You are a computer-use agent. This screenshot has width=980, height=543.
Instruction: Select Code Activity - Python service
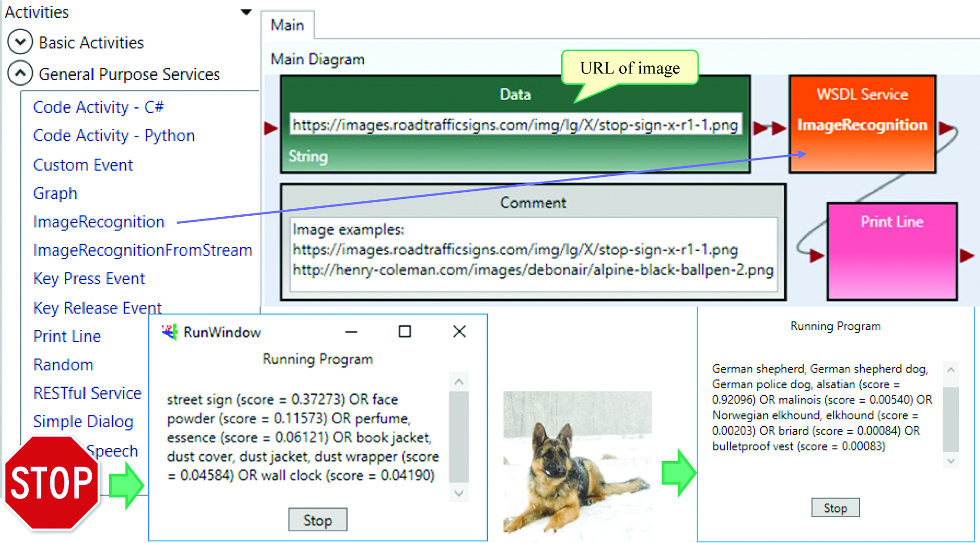114,135
